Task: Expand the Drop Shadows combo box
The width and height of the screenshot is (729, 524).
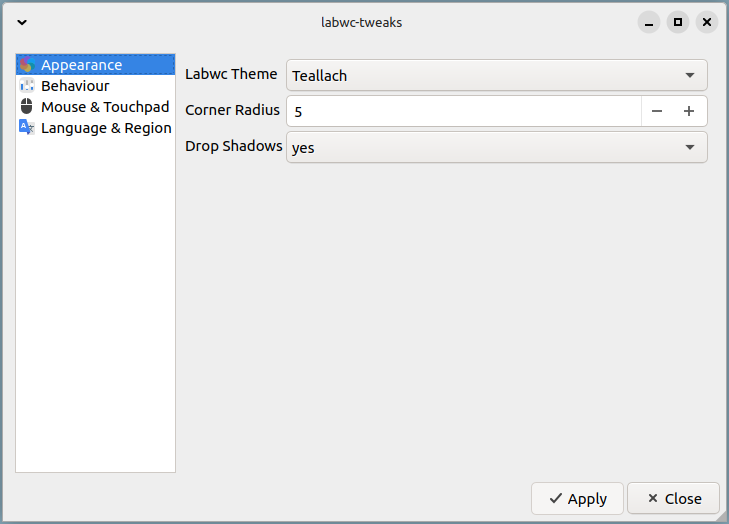Action: click(496, 147)
